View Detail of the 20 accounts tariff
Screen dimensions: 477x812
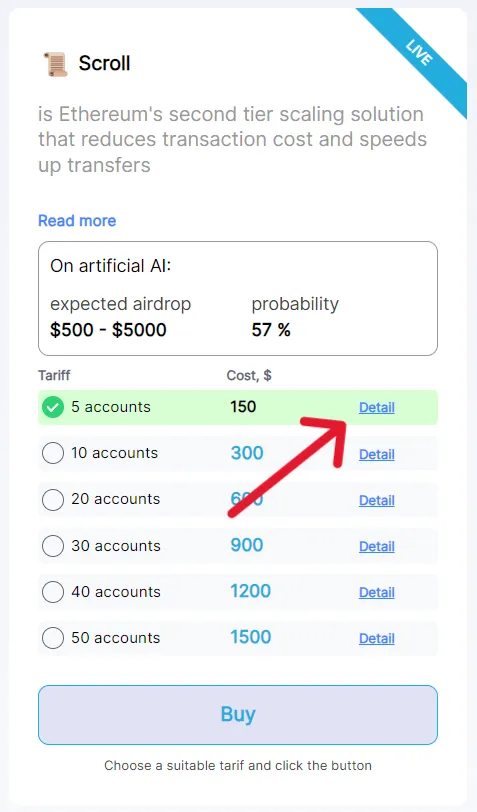377,500
